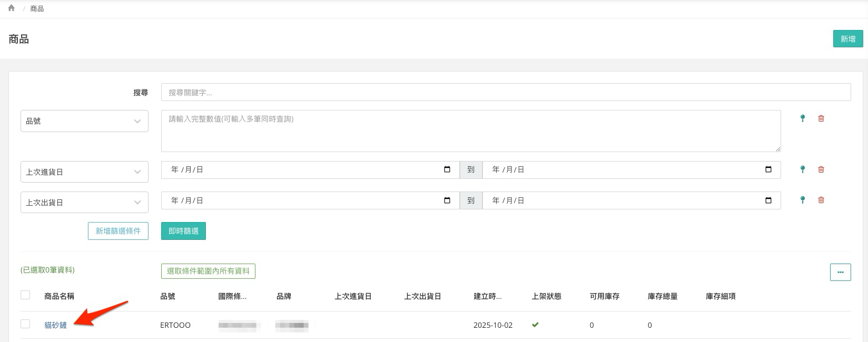Focus the 搜尋關鍵字 search field
This screenshot has width=868, height=342.
point(506,92)
